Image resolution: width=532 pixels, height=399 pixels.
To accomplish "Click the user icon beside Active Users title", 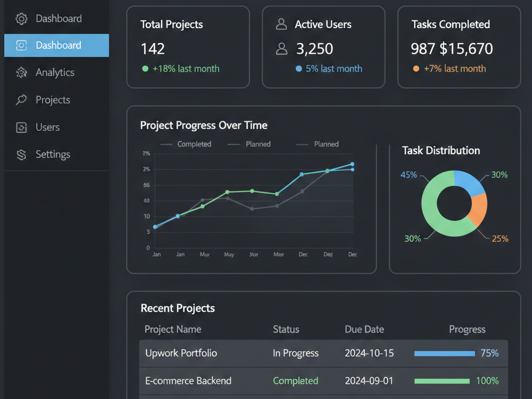I will click(281, 24).
